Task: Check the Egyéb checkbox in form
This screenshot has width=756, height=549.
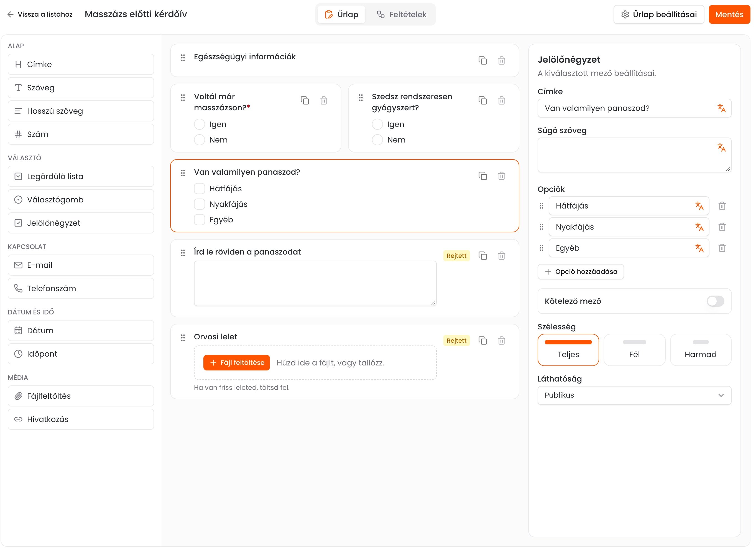Action: (x=199, y=220)
